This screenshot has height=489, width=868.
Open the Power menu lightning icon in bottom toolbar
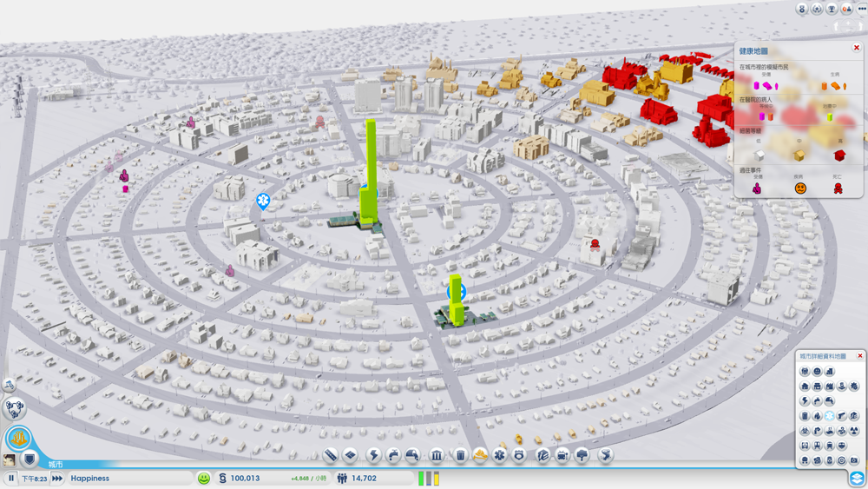[x=373, y=455]
